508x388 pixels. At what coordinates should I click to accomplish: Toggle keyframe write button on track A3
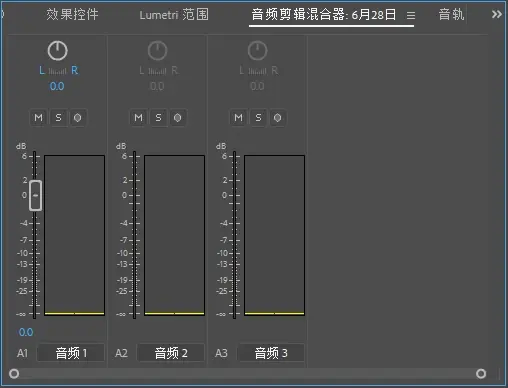278,118
